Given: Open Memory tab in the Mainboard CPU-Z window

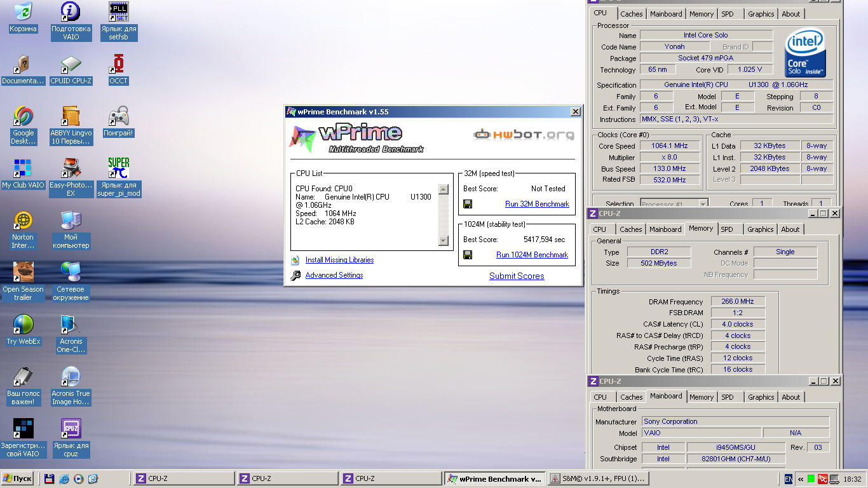Looking at the screenshot, I should [x=702, y=397].
